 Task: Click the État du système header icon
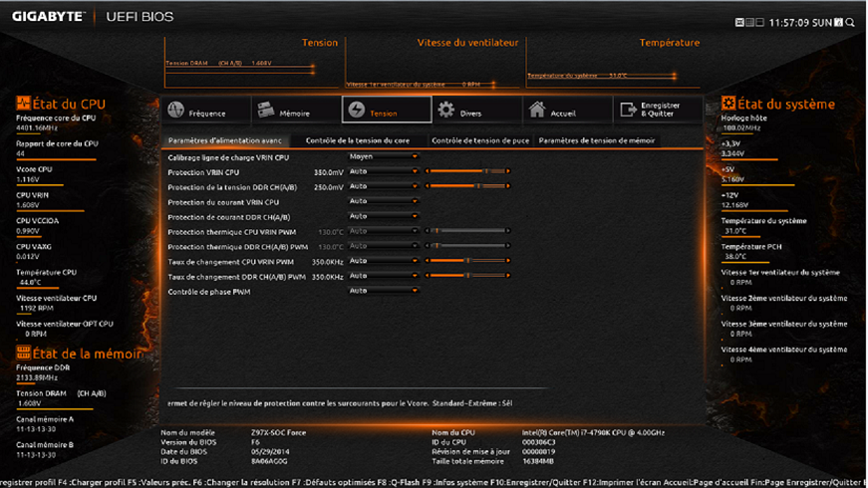[x=727, y=103]
